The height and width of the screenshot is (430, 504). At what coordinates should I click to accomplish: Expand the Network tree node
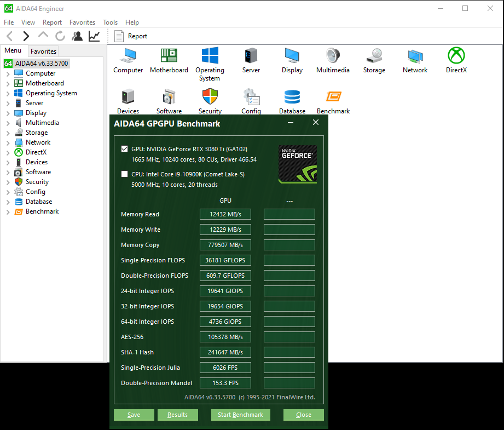pyautogui.click(x=8, y=143)
